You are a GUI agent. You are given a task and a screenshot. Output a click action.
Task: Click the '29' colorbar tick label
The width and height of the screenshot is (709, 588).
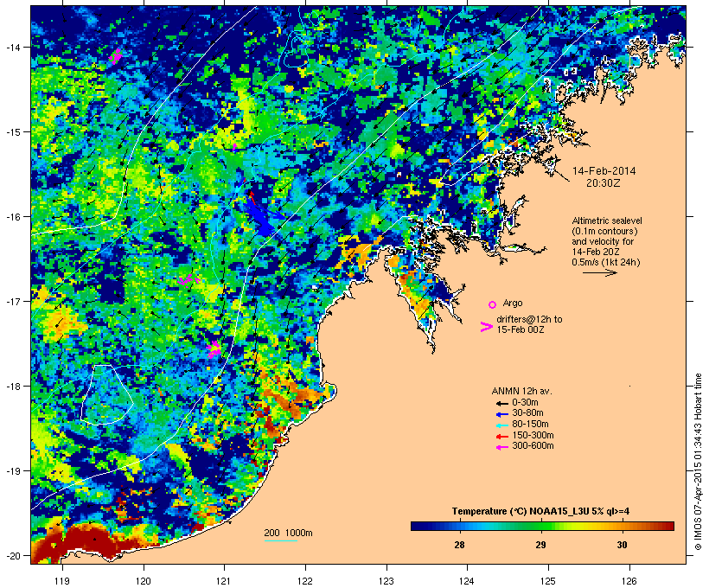[540, 545]
